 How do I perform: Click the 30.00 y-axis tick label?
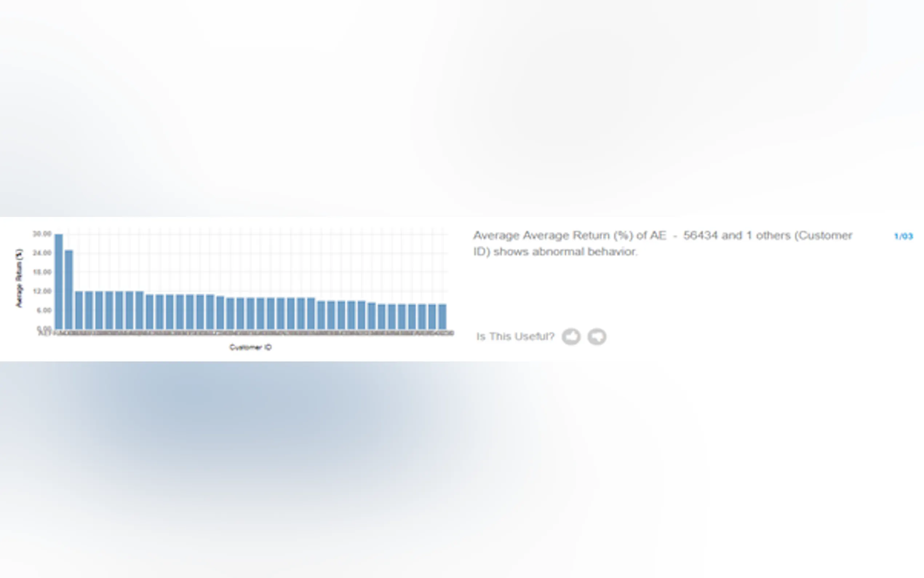pos(42,234)
